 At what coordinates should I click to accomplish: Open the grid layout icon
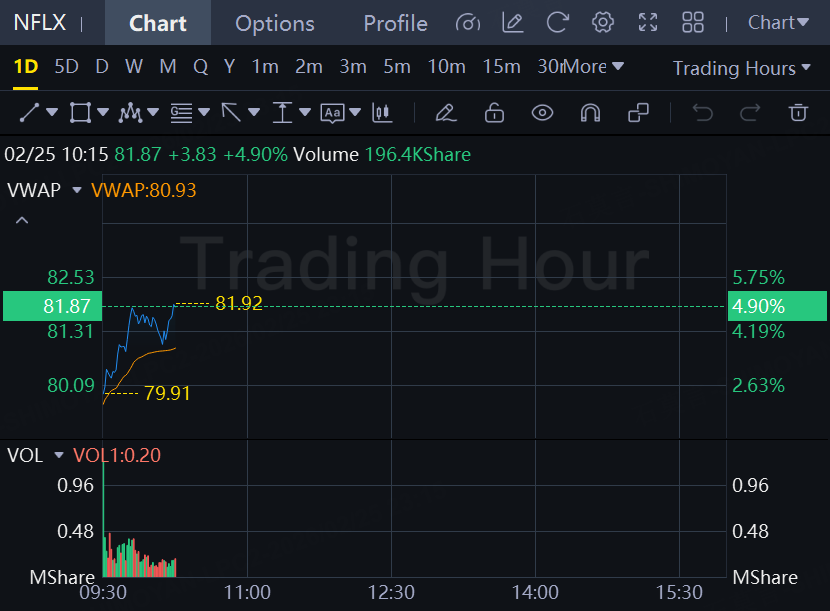(x=692, y=22)
